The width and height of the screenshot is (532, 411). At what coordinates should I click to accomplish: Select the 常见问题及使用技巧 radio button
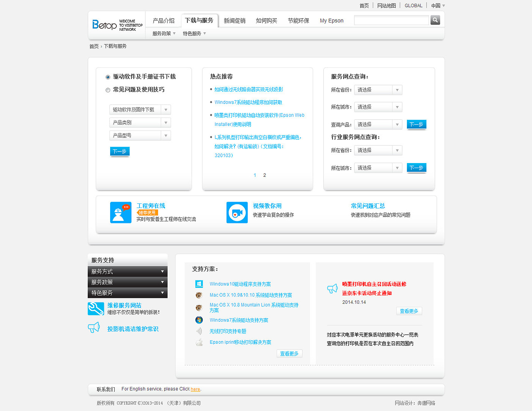(107, 90)
